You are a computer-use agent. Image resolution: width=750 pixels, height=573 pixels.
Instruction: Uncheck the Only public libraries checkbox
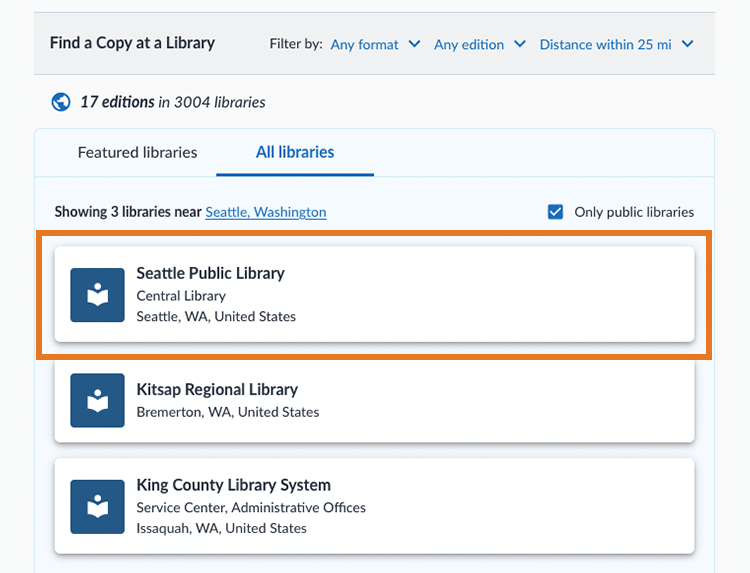[x=556, y=212]
